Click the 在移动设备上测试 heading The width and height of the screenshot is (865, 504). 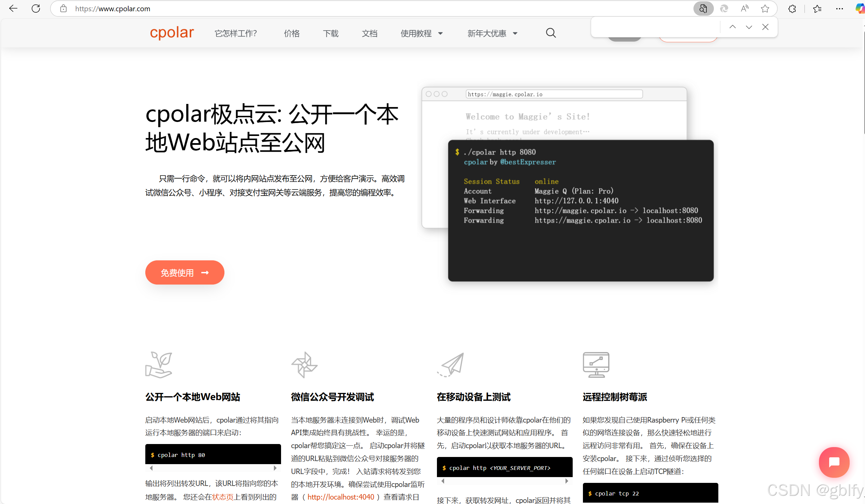pos(474,397)
